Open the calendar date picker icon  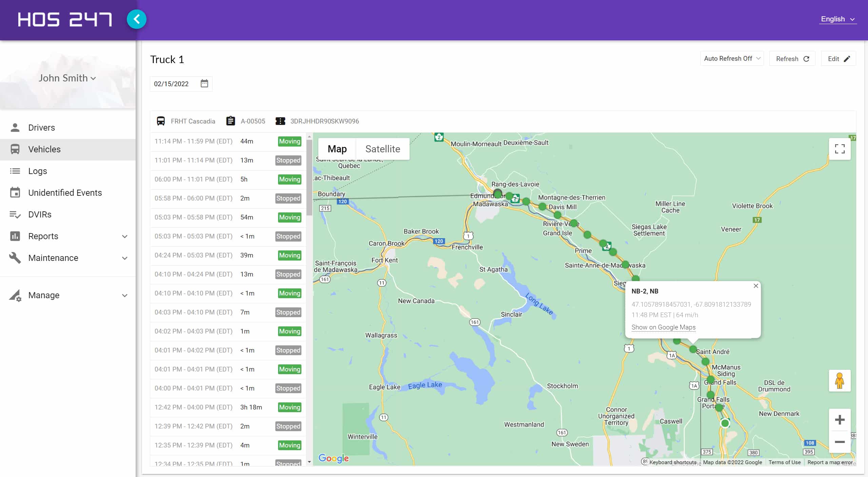pos(204,83)
